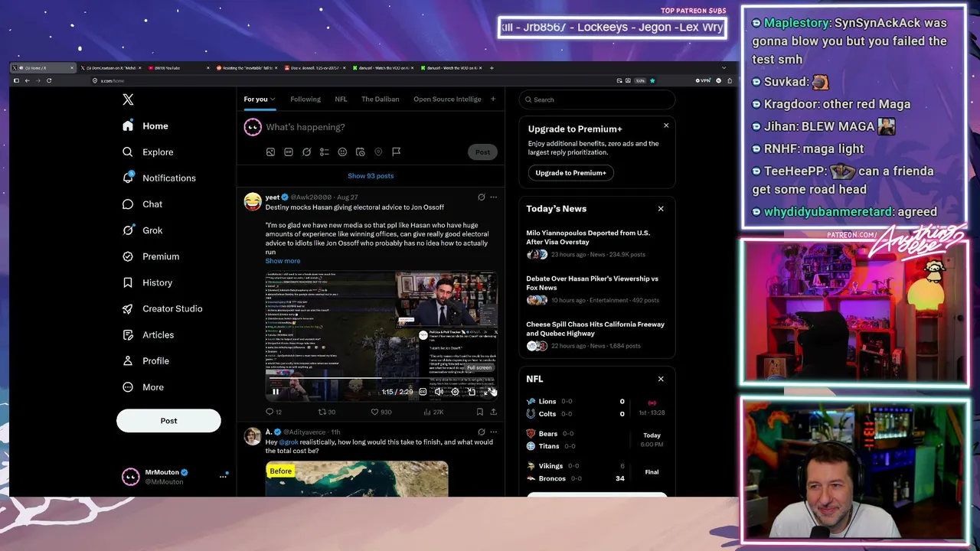The image size is (980, 551).
Task: Like yeet's post with 930 likes
Action: click(x=381, y=412)
